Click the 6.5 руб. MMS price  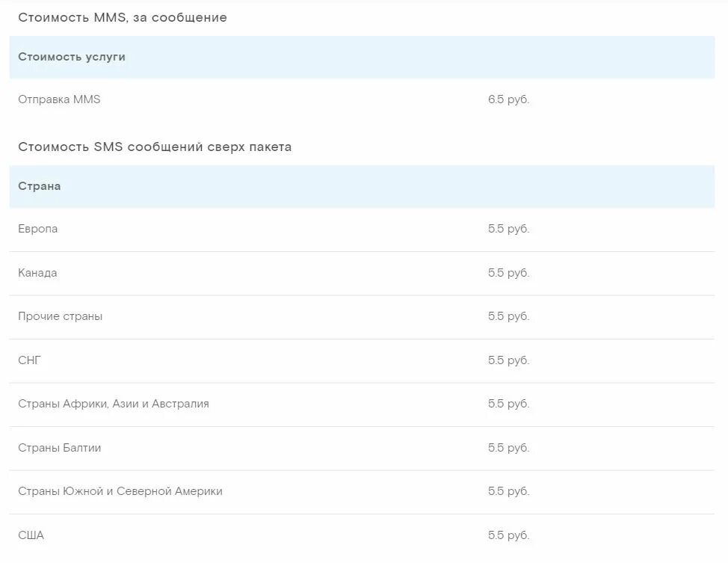coord(508,99)
